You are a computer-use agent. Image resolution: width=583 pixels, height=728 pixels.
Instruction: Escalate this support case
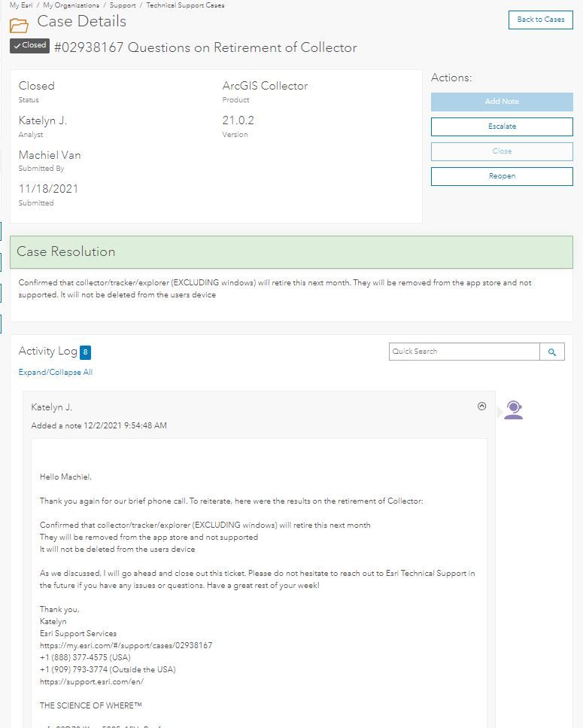click(x=502, y=126)
